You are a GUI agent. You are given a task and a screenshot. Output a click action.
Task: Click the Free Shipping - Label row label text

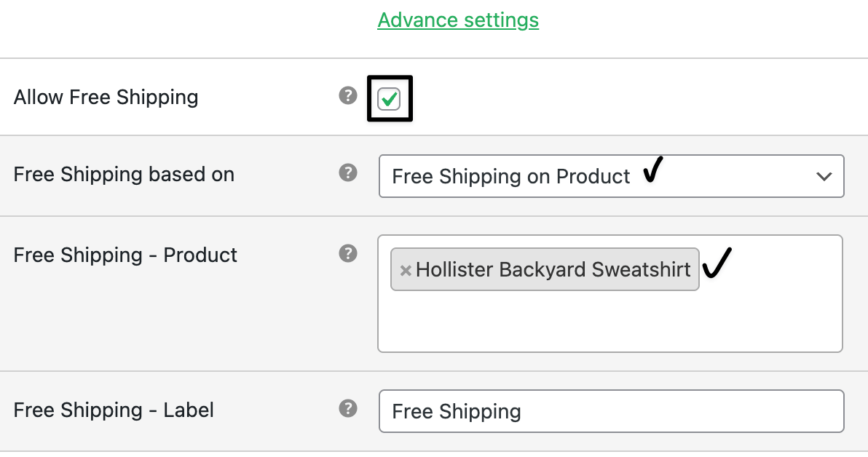click(114, 410)
